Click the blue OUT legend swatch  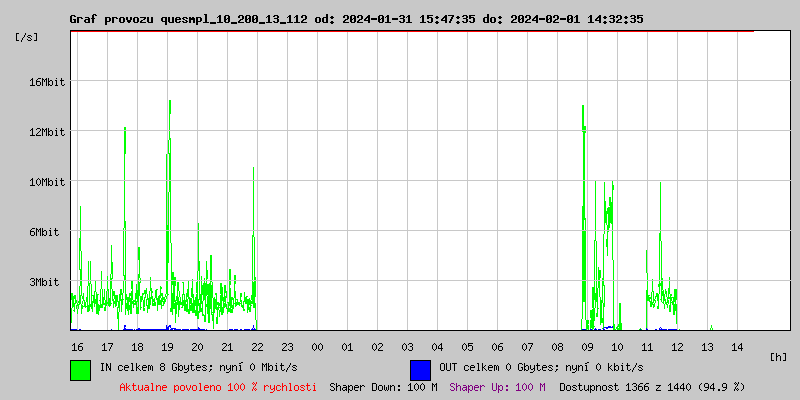pos(420,369)
